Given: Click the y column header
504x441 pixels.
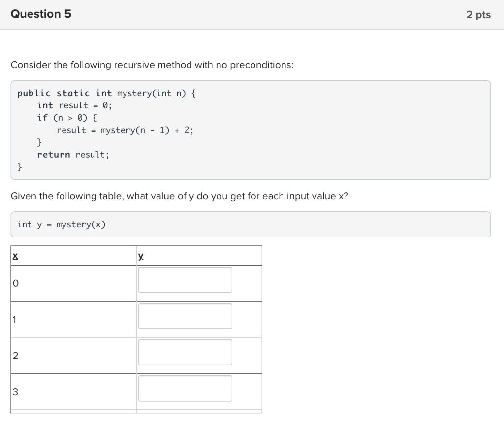Looking at the screenshot, I should pyautogui.click(x=141, y=256).
